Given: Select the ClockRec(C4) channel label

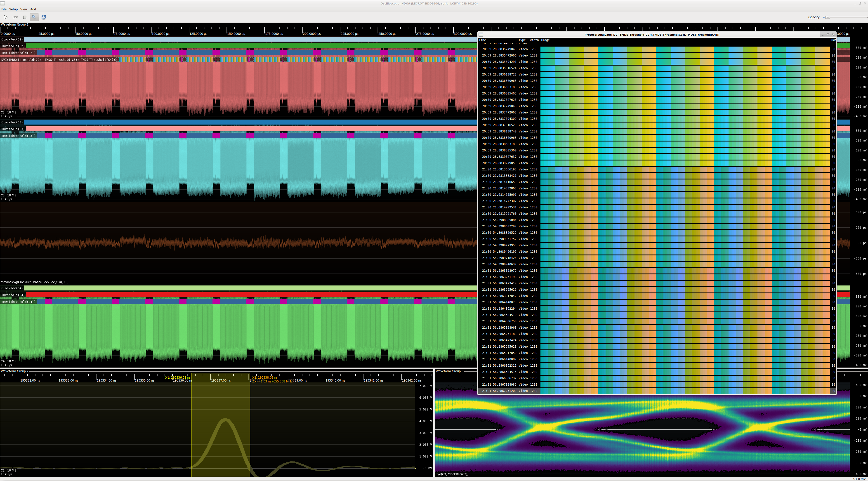Looking at the screenshot, I should pyautogui.click(x=12, y=288).
